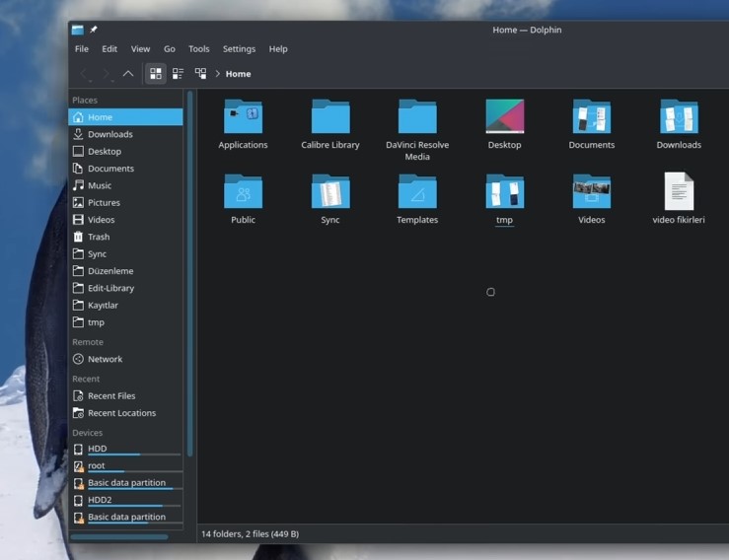729x560 pixels.
Task: Click the Forward navigation arrow
Action: click(x=107, y=73)
